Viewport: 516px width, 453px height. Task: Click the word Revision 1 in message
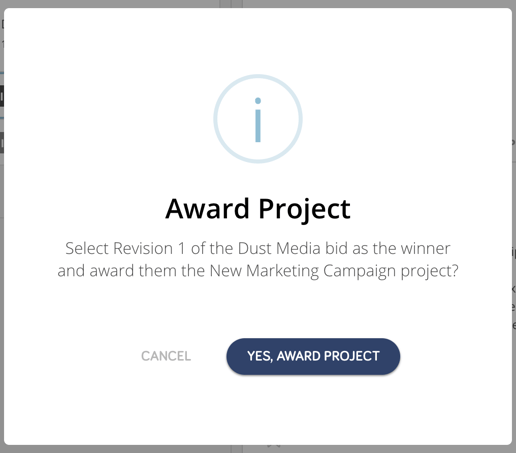point(149,248)
